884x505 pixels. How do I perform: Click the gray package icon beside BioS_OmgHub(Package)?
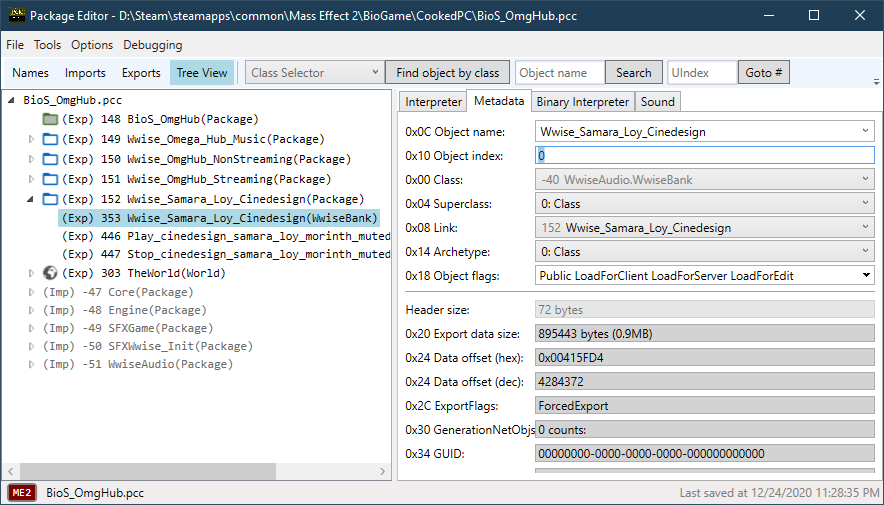[50, 119]
